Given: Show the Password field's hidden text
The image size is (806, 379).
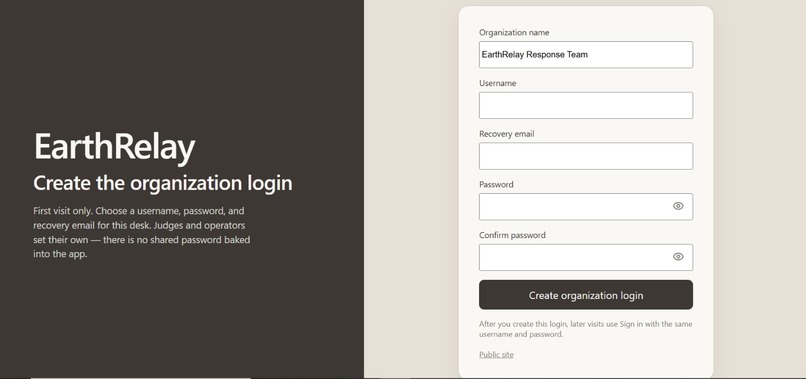Looking at the screenshot, I should (x=678, y=206).
